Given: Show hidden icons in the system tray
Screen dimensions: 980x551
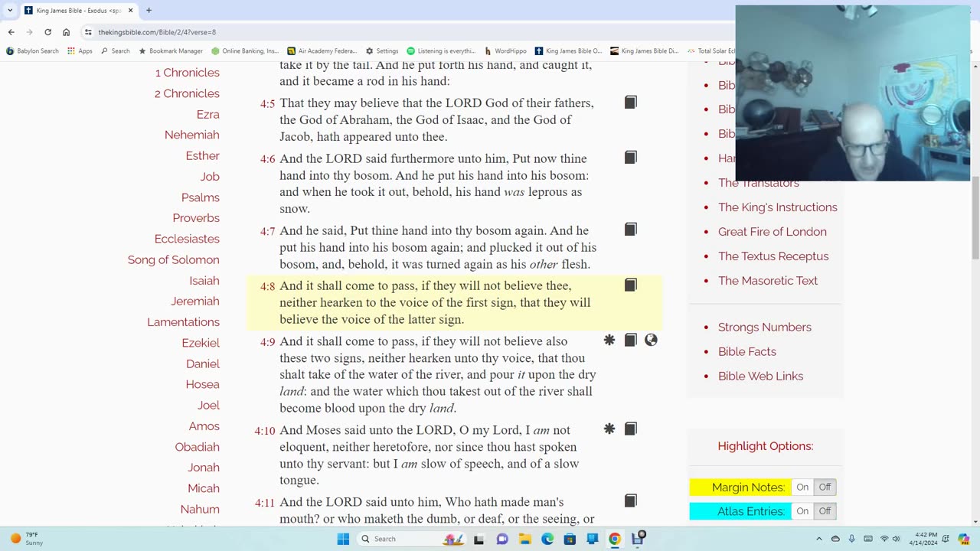Looking at the screenshot, I should pos(819,539).
